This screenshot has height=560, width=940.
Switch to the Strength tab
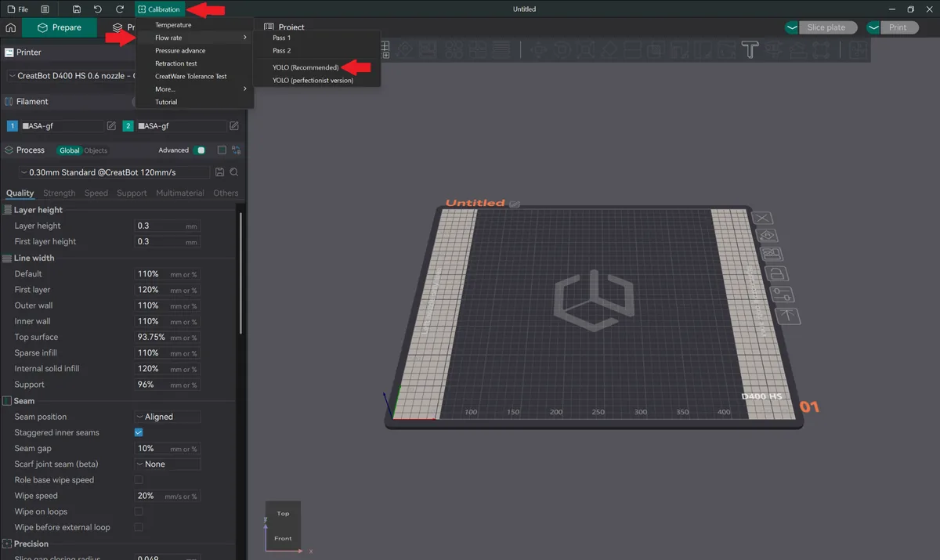(x=60, y=193)
